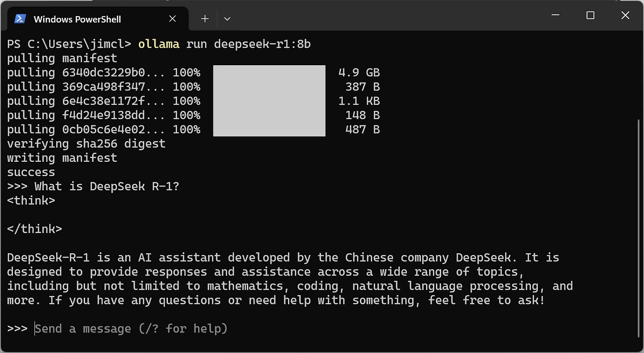Image resolution: width=644 pixels, height=353 pixels.
Task: Click the 4.9 GB size label
Action: tap(359, 72)
